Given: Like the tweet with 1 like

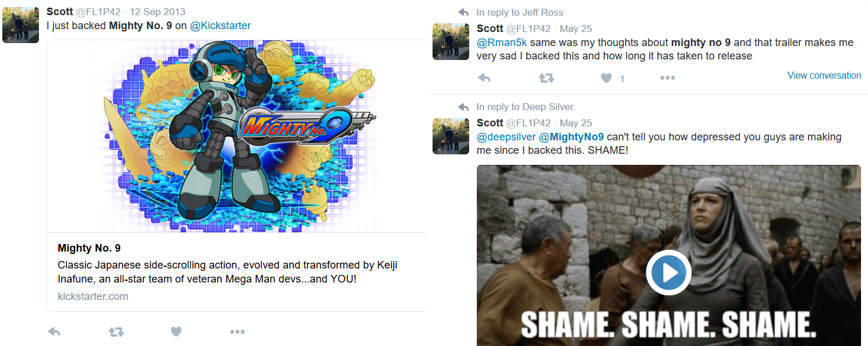Looking at the screenshot, I should (607, 77).
